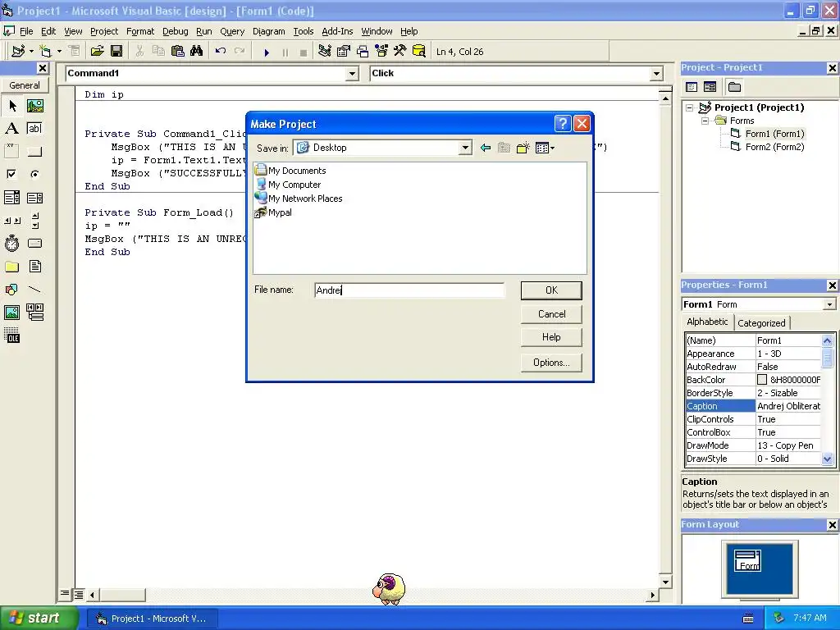The image size is (840, 630).
Task: Open the Command1 object dropdown
Action: [x=352, y=74]
